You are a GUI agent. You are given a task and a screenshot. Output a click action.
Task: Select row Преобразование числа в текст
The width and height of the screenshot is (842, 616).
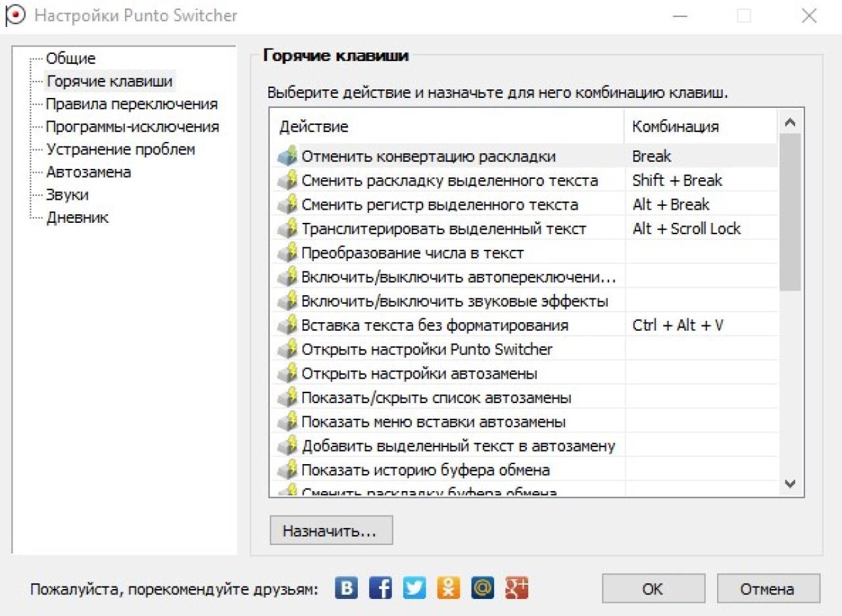524,253
